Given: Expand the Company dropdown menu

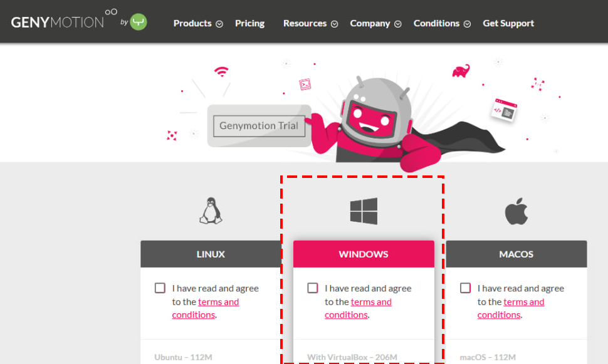Looking at the screenshot, I should point(375,23).
